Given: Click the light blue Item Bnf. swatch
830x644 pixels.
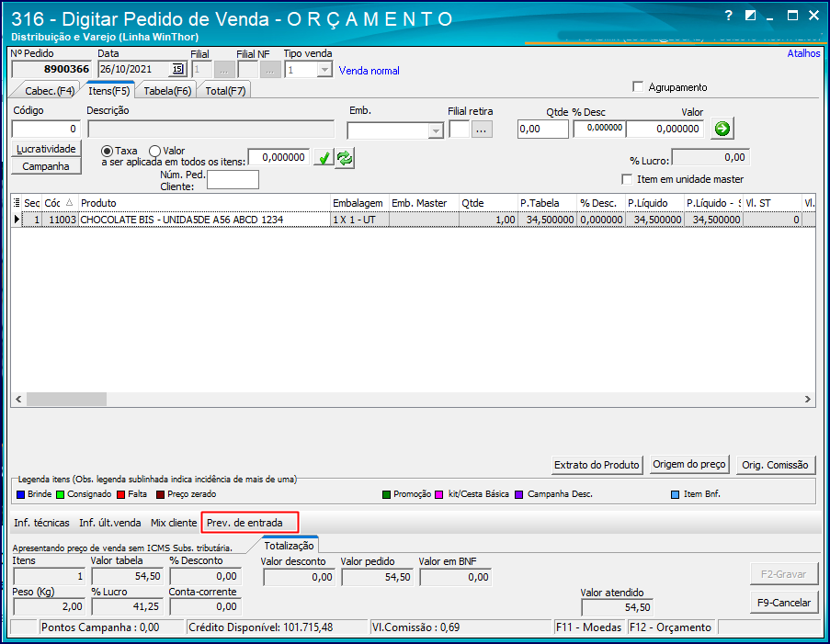Looking at the screenshot, I should (675, 494).
